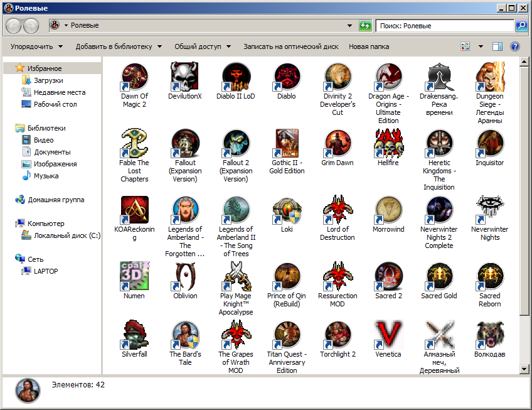Viewport: 532px width, 410px height.
Task: Select the Sacred 2 shortcut
Action: click(x=388, y=276)
